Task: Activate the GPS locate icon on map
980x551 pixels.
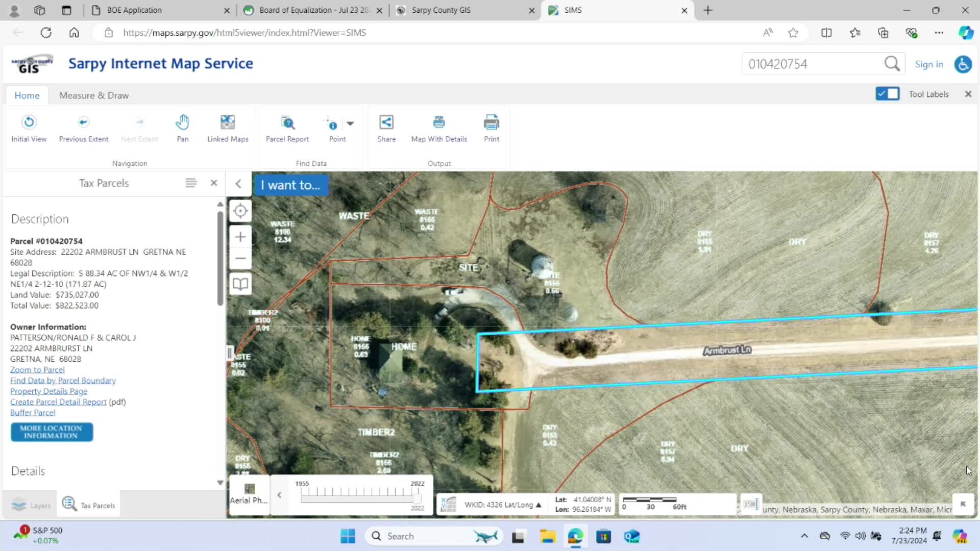Action: [x=240, y=211]
